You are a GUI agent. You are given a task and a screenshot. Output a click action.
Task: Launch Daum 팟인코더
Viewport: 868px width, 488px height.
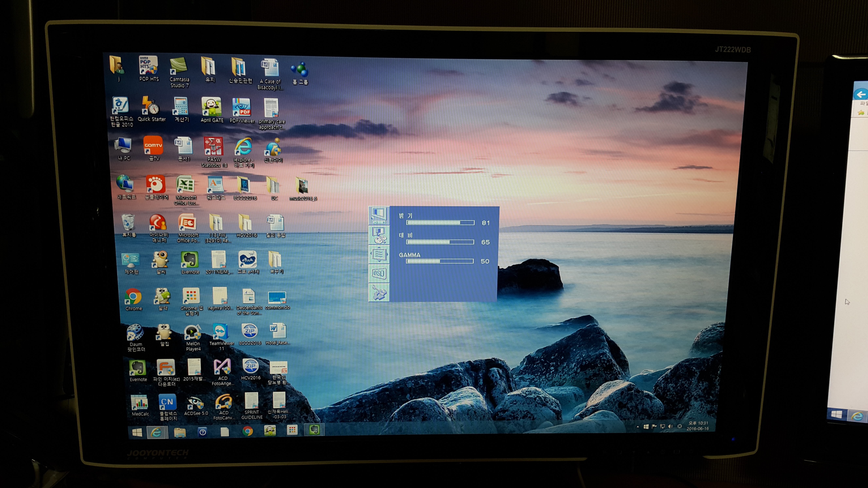[136, 338]
